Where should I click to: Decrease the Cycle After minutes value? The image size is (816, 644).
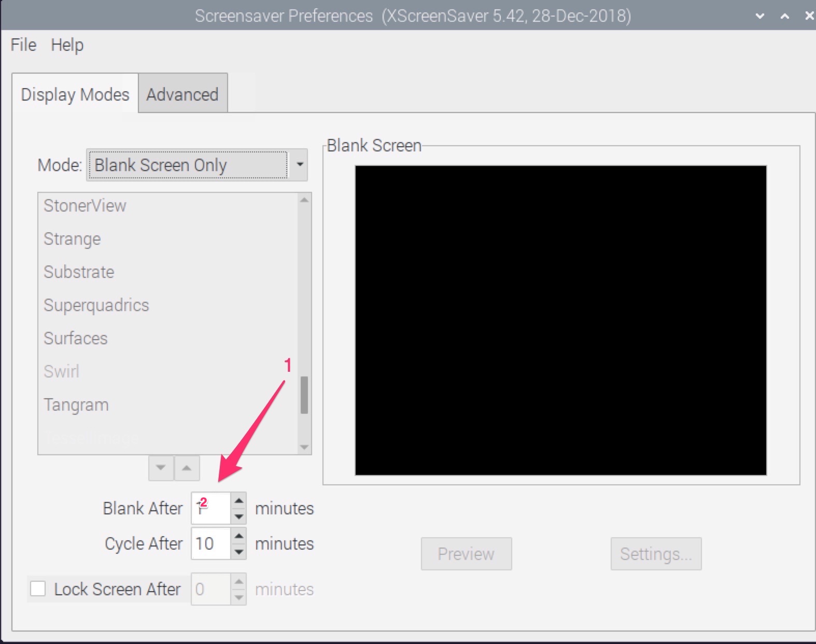pos(238,552)
